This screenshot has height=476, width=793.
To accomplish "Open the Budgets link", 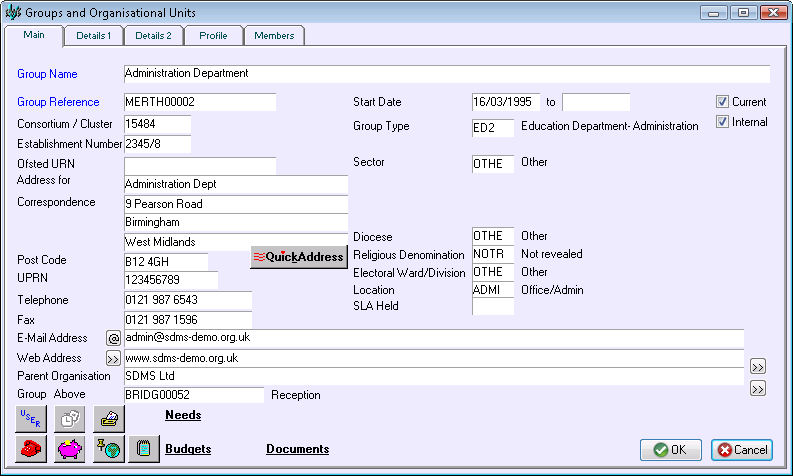I will 188,449.
